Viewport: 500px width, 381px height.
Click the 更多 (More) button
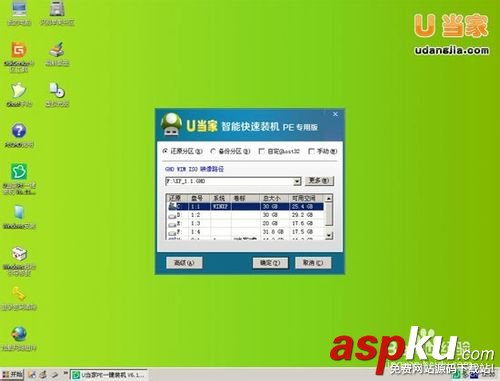click(319, 181)
